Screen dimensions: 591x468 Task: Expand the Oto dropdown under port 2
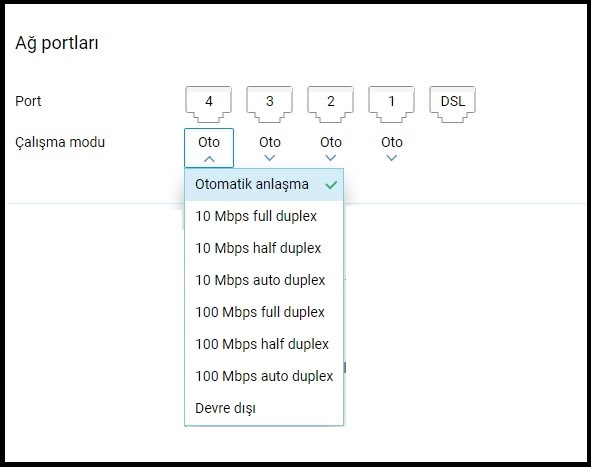click(331, 148)
